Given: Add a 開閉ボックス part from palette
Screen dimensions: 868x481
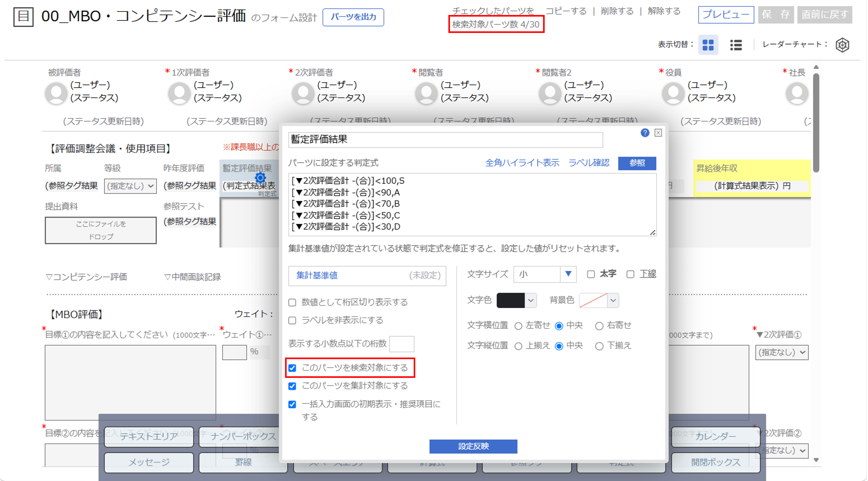Looking at the screenshot, I should [716, 462].
